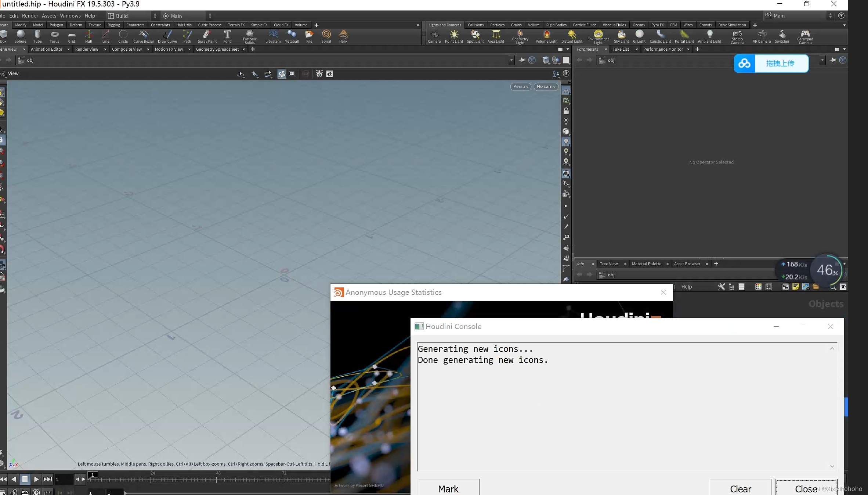Select the L-System shelf tool
868x495 pixels.
pos(273,36)
